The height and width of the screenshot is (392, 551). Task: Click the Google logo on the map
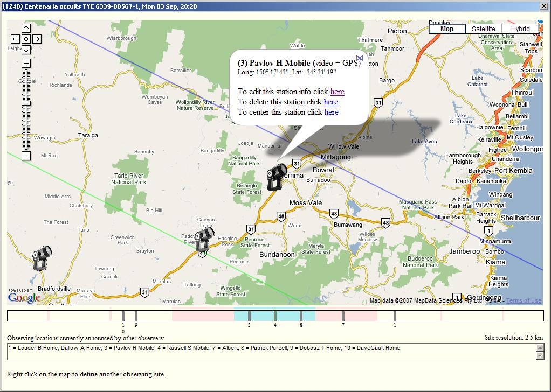[24, 297]
